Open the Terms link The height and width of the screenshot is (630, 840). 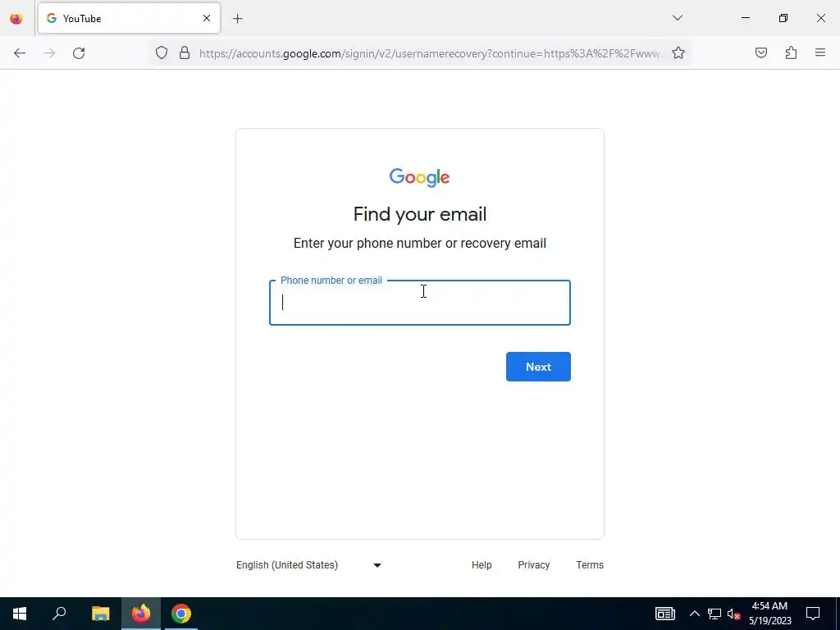click(x=590, y=565)
